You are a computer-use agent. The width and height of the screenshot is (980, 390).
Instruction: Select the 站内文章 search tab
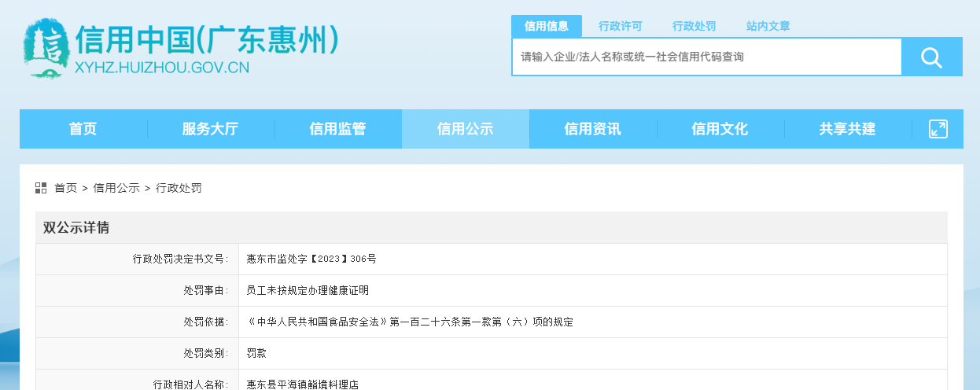point(768,26)
